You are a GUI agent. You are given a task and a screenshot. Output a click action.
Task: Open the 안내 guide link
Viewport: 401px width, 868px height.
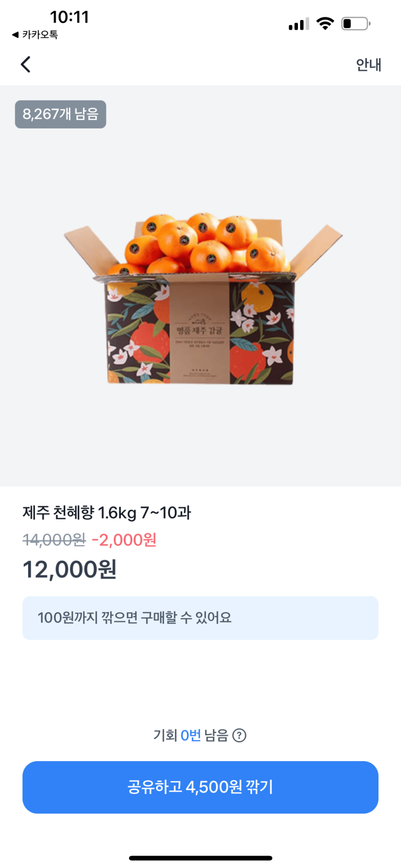tap(369, 65)
